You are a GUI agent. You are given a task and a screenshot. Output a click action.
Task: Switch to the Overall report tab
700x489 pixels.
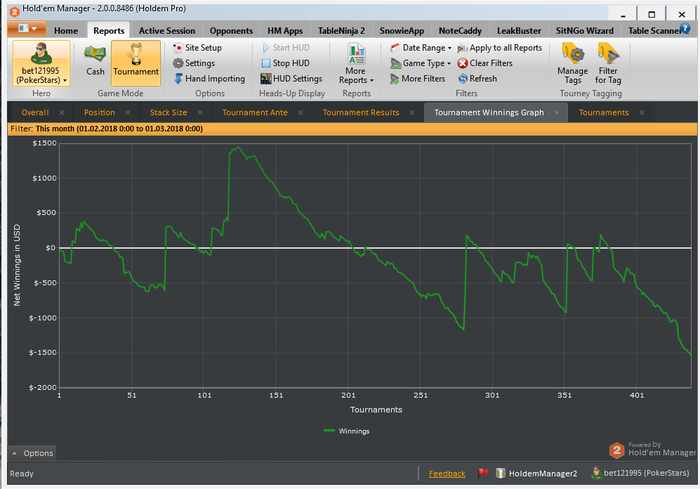point(35,113)
